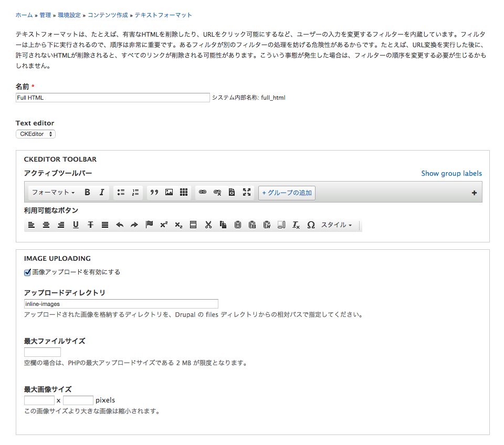
Task: Click the unlink icon in the toolbar
Action: 217,192
